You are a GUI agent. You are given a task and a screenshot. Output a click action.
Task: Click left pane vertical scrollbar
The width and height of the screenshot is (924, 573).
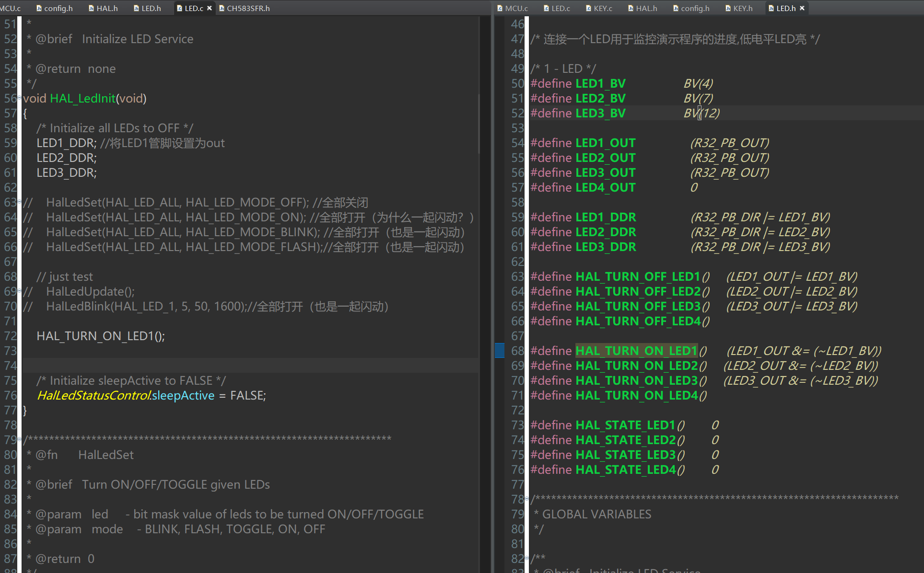(479, 124)
